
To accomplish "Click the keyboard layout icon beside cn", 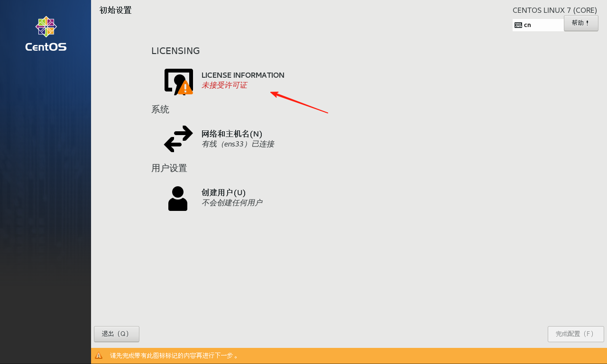I will pos(518,25).
